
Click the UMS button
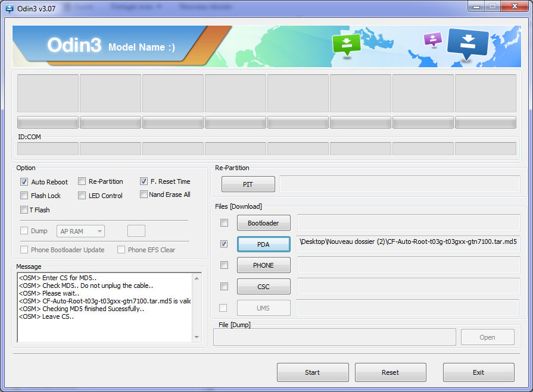pos(263,308)
